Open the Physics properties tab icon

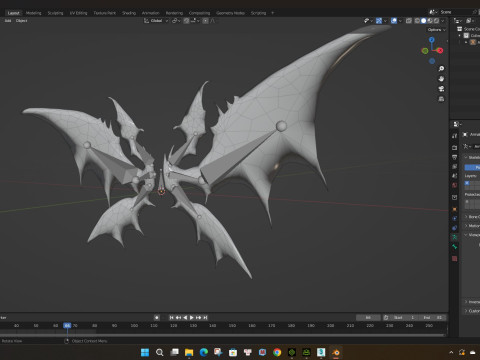click(455, 218)
